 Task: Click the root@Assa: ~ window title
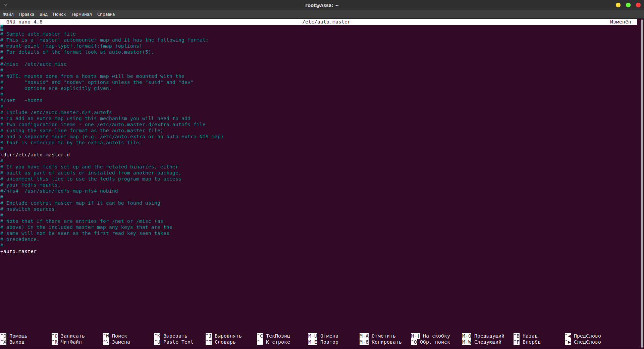point(322,5)
